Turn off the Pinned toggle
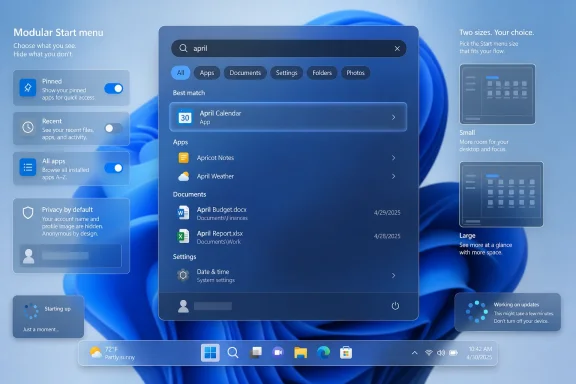Viewport: 576px width, 384px height. (114, 88)
